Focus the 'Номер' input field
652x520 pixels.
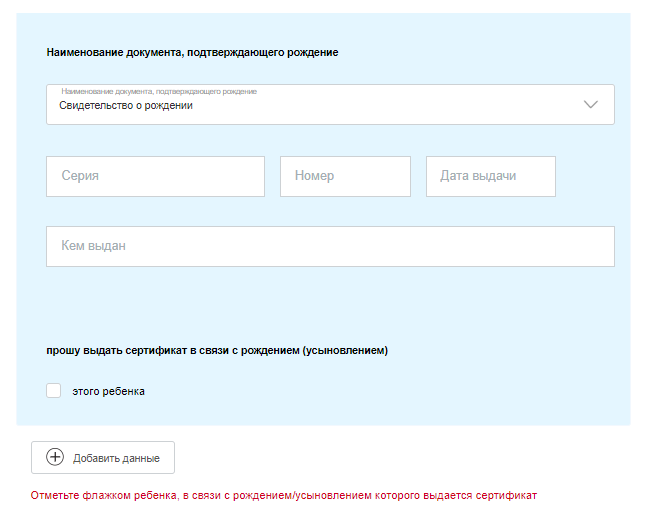(x=345, y=176)
